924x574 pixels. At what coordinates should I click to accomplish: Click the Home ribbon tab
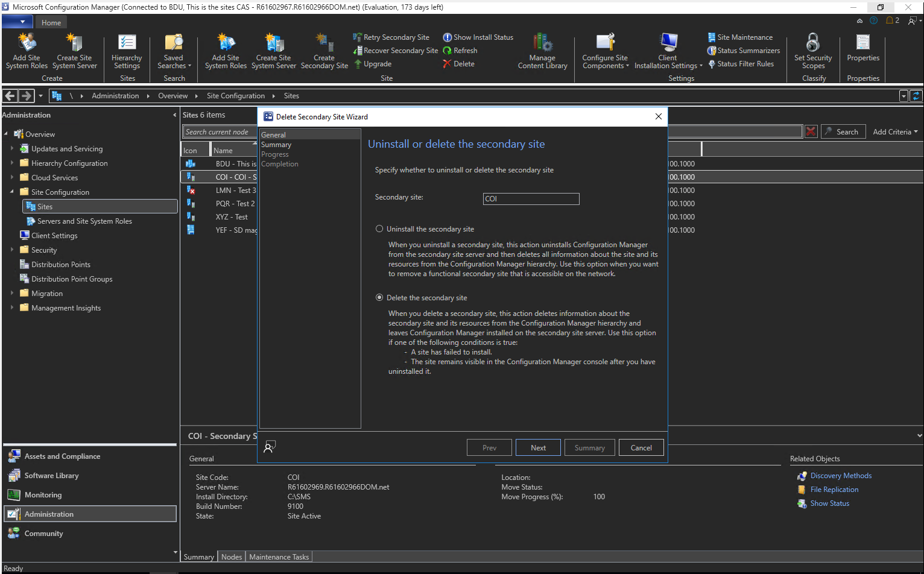[51, 22]
